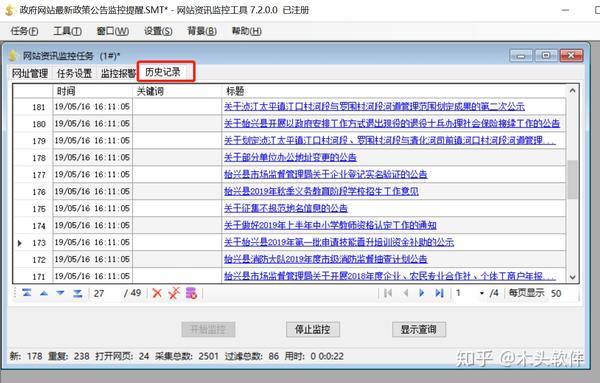Click the 采集总数: 2501 status bar entry
This screenshot has width=600, height=383.
(186, 356)
